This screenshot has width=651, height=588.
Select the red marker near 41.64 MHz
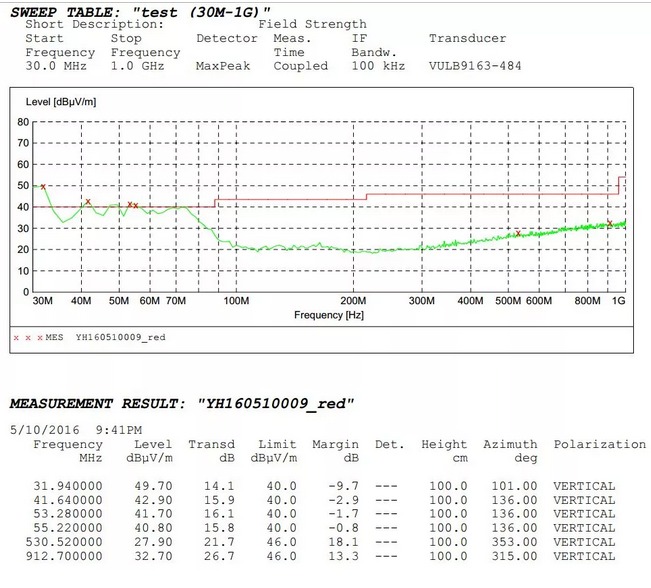point(88,202)
